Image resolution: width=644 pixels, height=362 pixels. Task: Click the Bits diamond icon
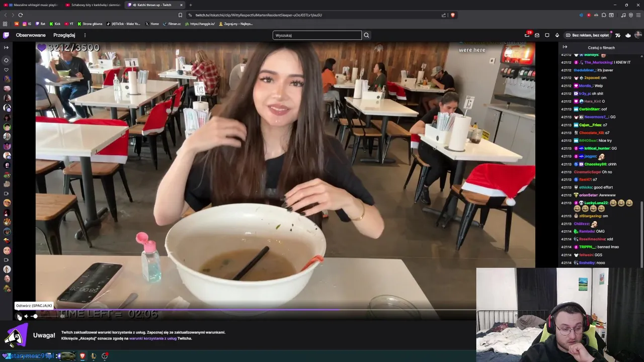coord(557,35)
